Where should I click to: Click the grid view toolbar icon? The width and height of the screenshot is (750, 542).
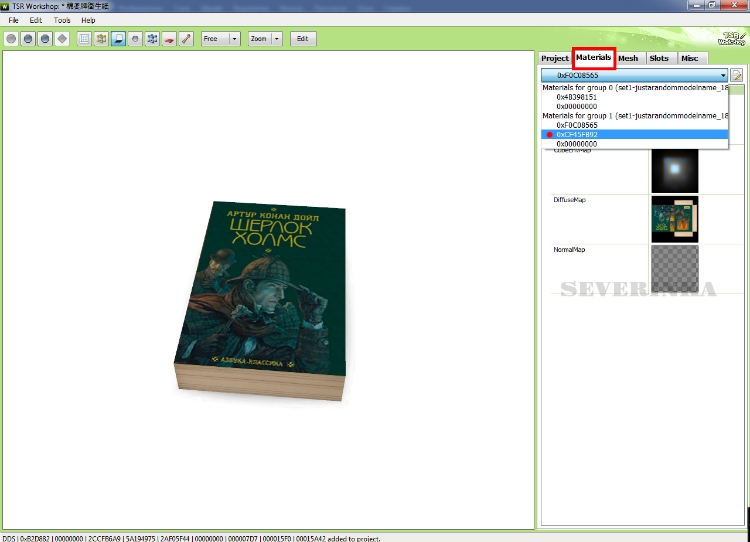[x=84, y=39]
